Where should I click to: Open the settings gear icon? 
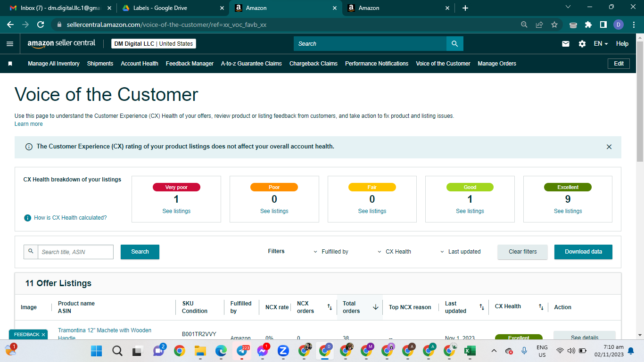click(582, 44)
